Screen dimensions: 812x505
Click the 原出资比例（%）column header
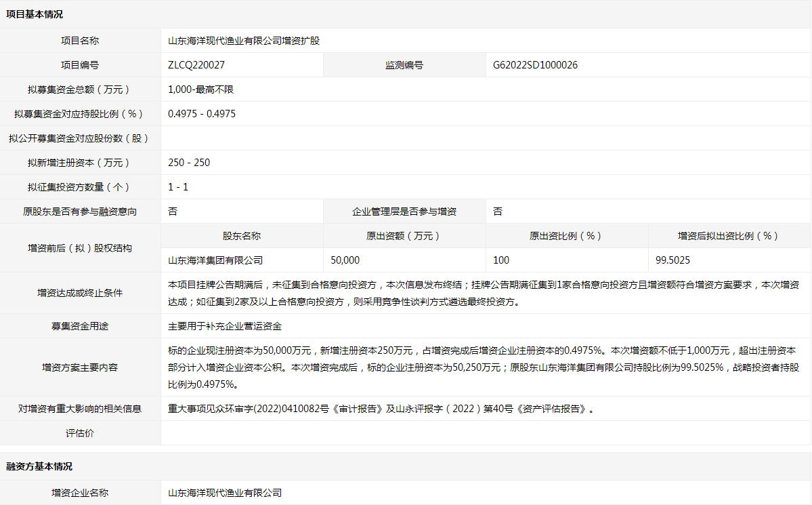click(567, 236)
